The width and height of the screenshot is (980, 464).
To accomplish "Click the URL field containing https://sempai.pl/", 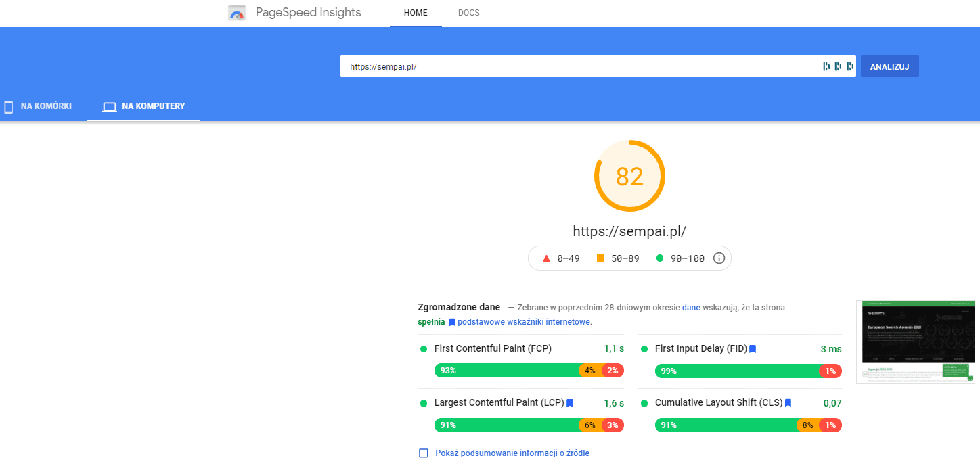I will [x=598, y=66].
